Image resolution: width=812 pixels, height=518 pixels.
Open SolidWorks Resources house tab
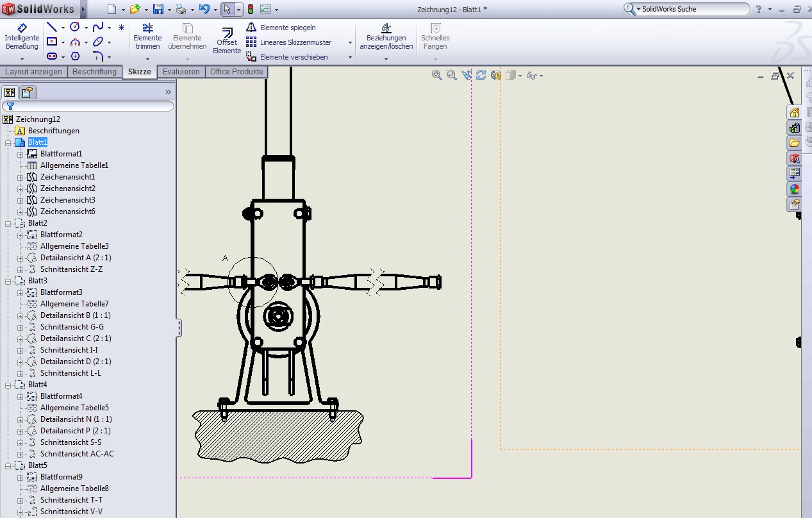tap(794, 112)
